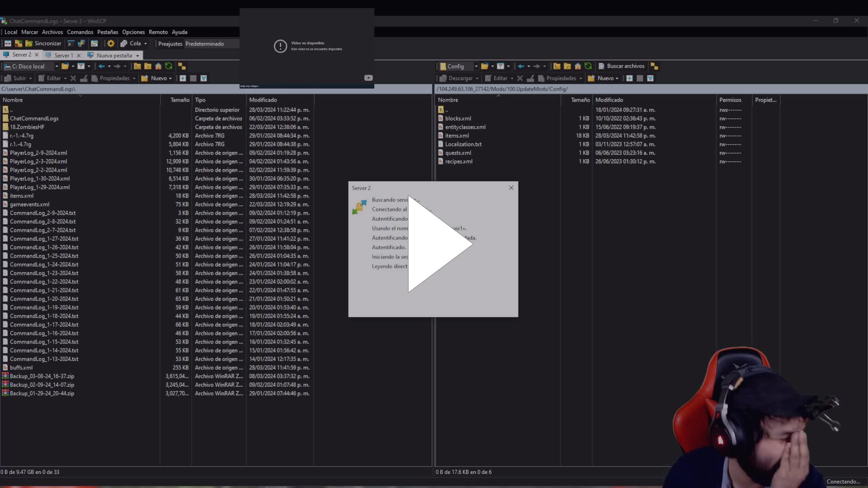This screenshot has height=488, width=868.
Task: Open preferences gear icon in toolbar
Action: click(111, 43)
